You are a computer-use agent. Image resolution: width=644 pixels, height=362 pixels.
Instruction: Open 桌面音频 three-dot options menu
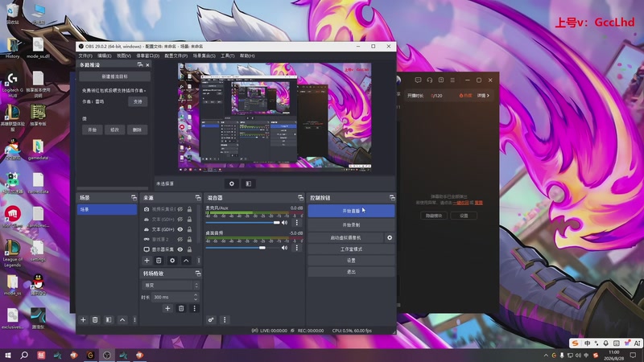pyautogui.click(x=297, y=248)
